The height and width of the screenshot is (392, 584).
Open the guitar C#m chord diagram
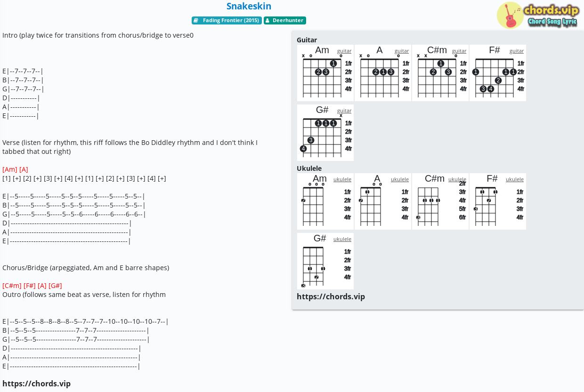click(x=440, y=73)
